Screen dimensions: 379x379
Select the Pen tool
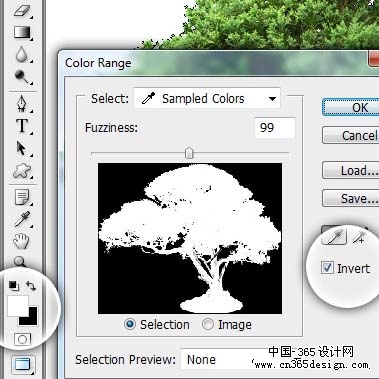tap(22, 104)
